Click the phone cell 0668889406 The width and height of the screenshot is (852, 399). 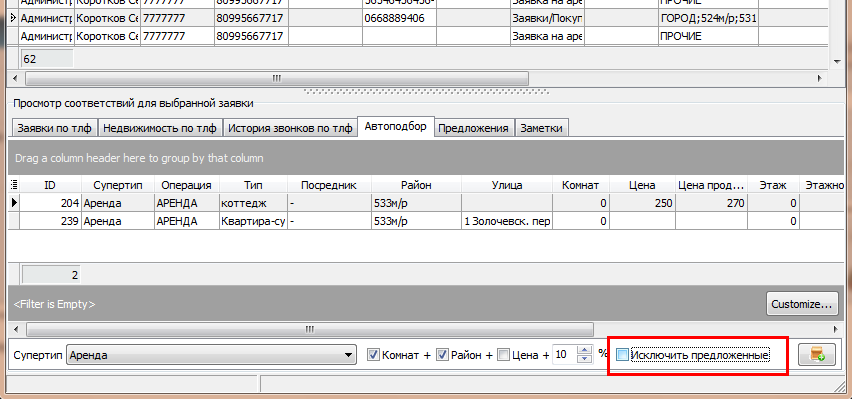pyautogui.click(x=400, y=18)
